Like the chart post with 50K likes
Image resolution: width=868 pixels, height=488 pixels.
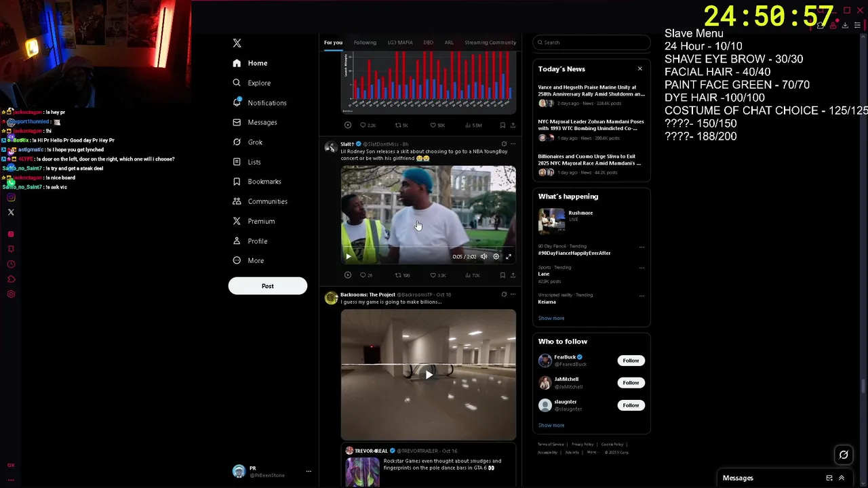tap(437, 125)
